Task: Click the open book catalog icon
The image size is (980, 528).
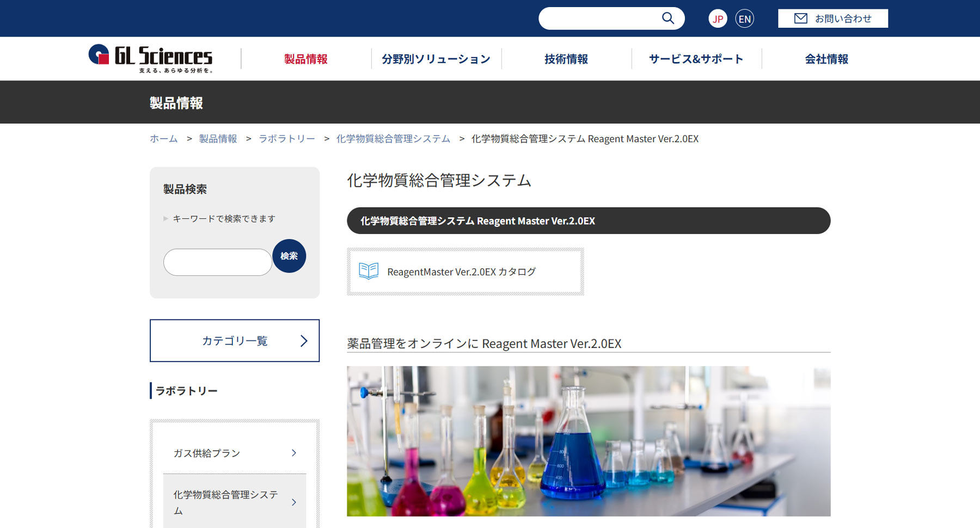Action: (x=369, y=271)
